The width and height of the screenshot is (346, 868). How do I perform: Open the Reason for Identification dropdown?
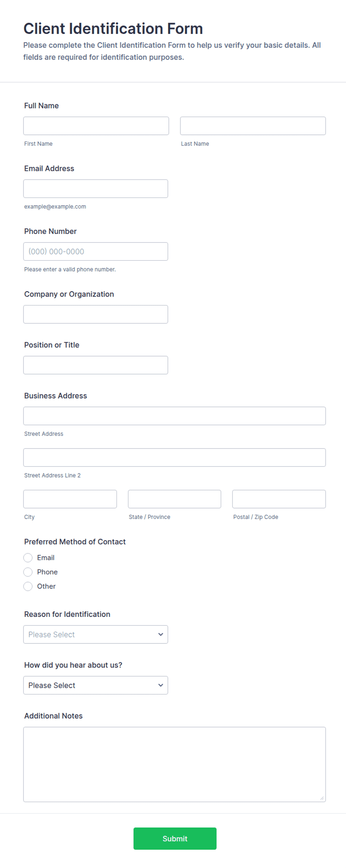pyautogui.click(x=96, y=634)
